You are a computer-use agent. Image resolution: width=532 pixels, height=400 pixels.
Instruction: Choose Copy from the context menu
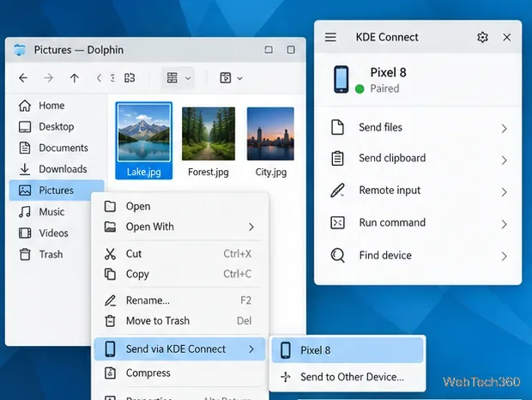click(180, 274)
